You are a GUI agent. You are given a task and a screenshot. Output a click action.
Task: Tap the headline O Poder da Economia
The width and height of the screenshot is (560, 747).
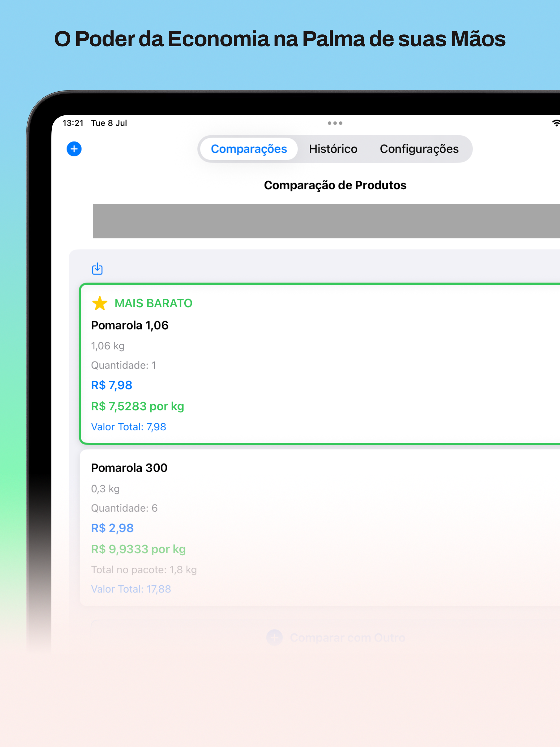coord(280,39)
